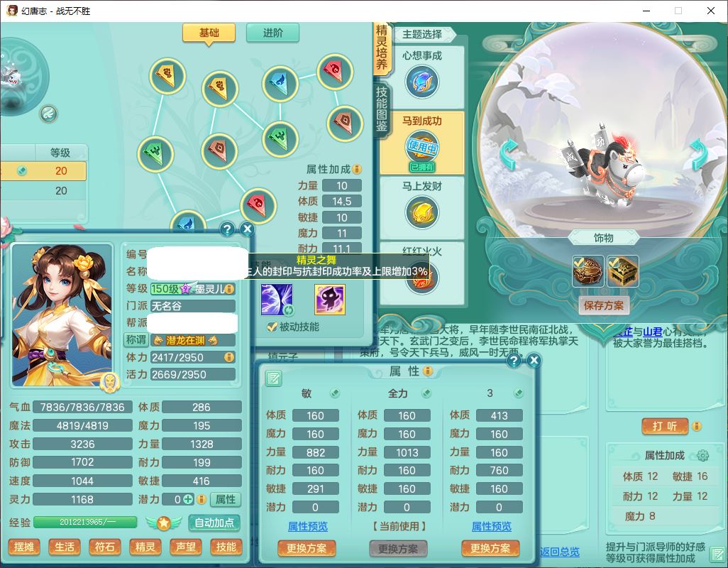
Task: Click the character portrait
Action: pyautogui.click(x=62, y=315)
